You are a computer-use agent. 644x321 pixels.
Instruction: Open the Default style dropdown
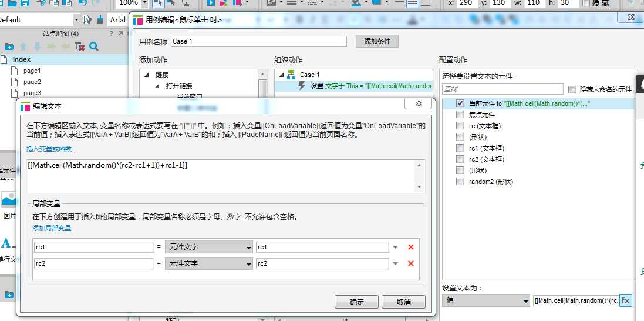point(76,20)
